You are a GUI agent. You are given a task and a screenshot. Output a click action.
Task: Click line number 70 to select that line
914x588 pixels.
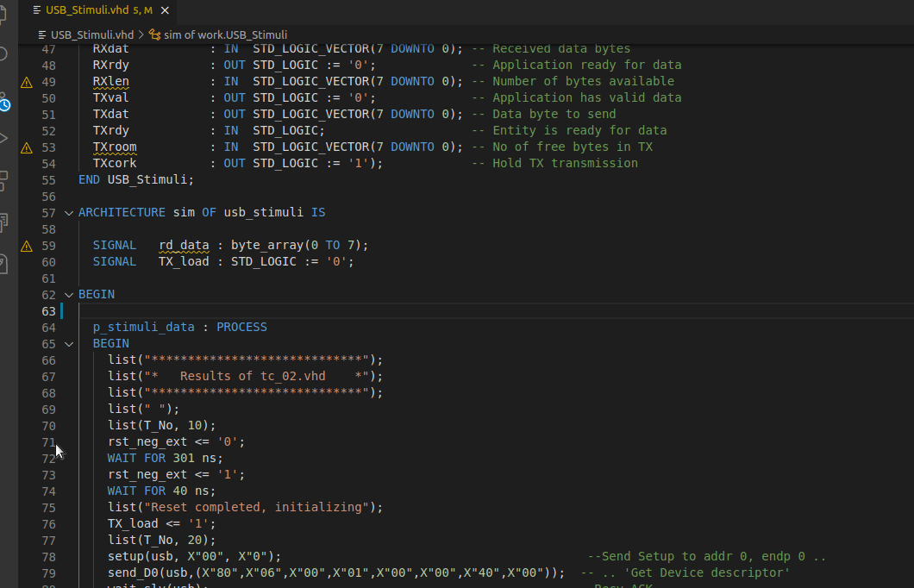click(48, 425)
